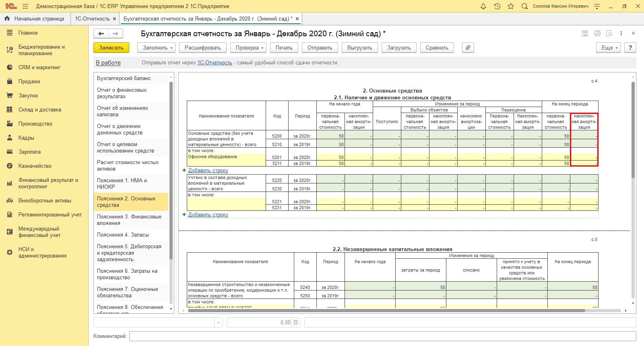Screen dimensions: 644x346
Task: Click the notifications bell icon
Action: pyautogui.click(x=483, y=6)
